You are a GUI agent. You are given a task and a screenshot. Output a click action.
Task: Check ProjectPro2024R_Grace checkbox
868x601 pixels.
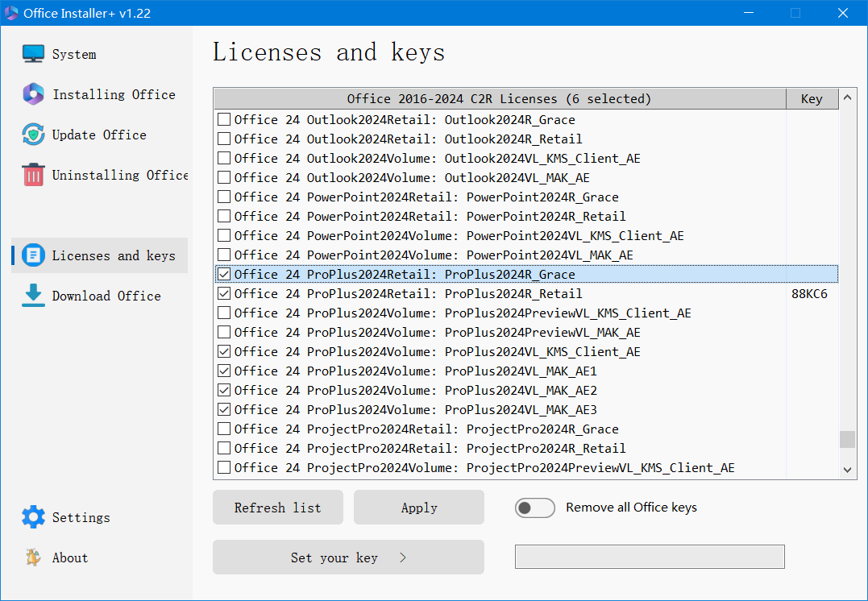pos(224,429)
